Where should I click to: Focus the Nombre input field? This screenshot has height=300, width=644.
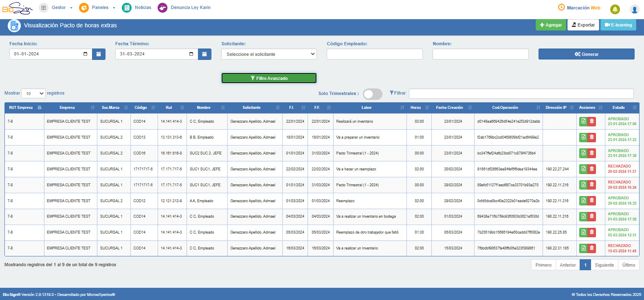click(480, 54)
